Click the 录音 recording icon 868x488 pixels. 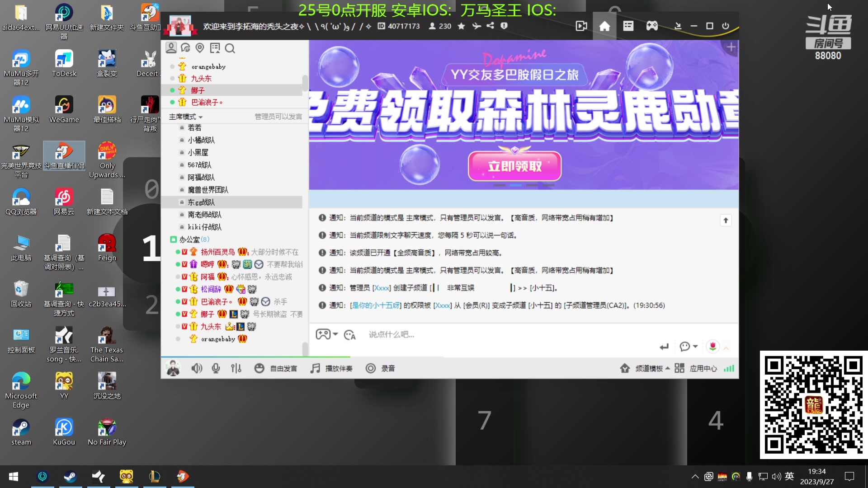coord(371,368)
